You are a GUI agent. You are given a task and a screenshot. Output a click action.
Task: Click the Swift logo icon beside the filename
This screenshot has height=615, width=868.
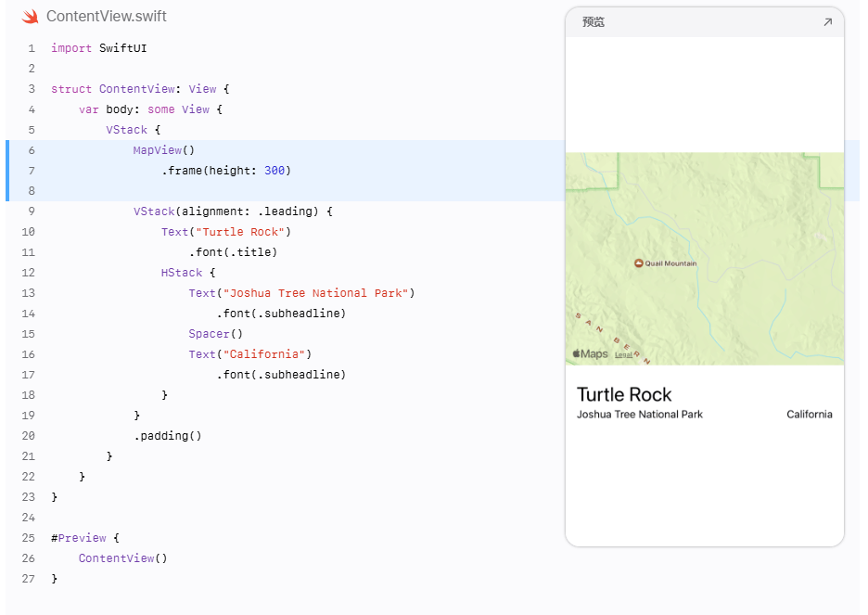[30, 17]
